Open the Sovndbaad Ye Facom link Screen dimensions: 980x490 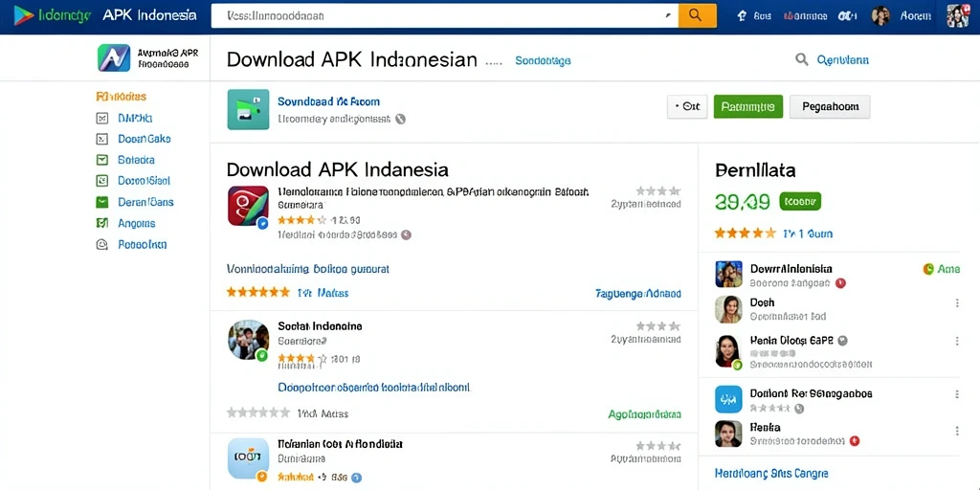pos(328,101)
